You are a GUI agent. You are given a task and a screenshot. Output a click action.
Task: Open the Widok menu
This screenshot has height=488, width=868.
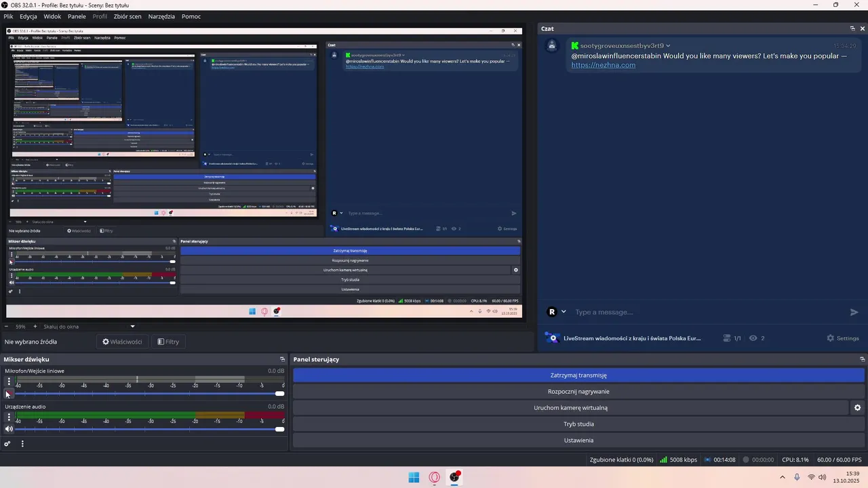pyautogui.click(x=52, y=16)
